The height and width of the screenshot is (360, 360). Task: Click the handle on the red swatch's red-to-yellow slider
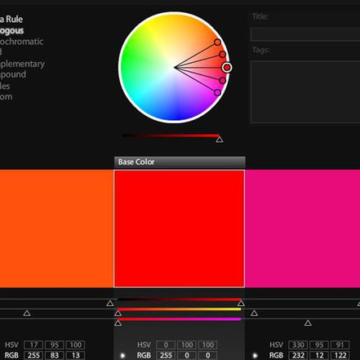point(118,313)
